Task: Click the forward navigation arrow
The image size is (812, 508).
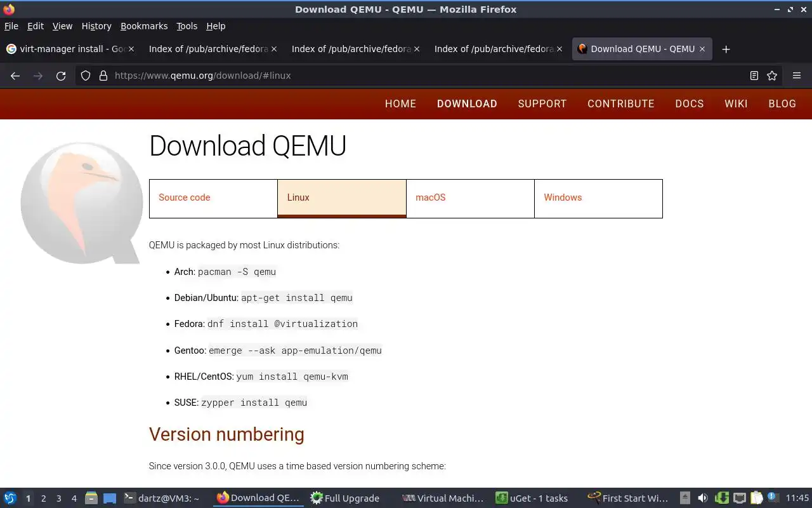Action: point(38,76)
